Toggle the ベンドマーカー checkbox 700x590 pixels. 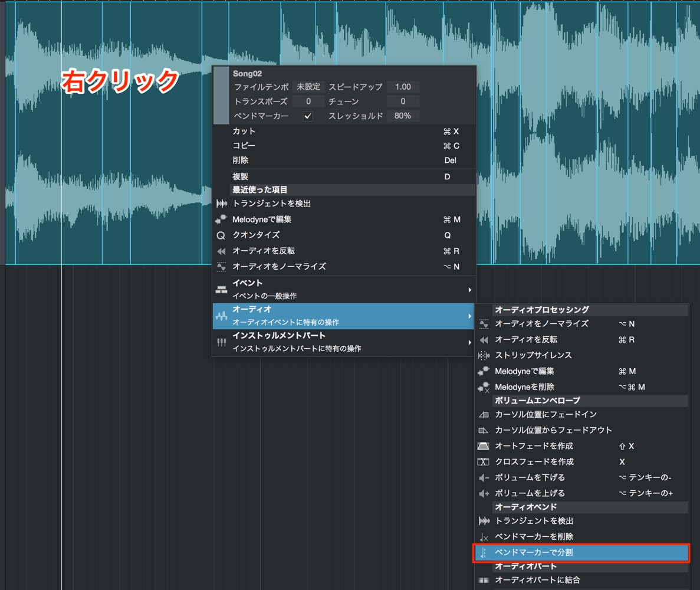(x=308, y=116)
